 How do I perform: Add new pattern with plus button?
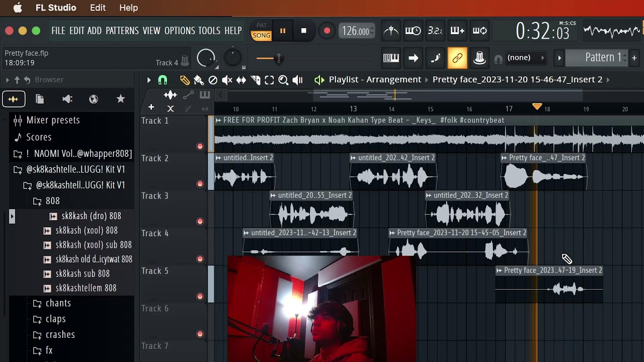(x=634, y=58)
